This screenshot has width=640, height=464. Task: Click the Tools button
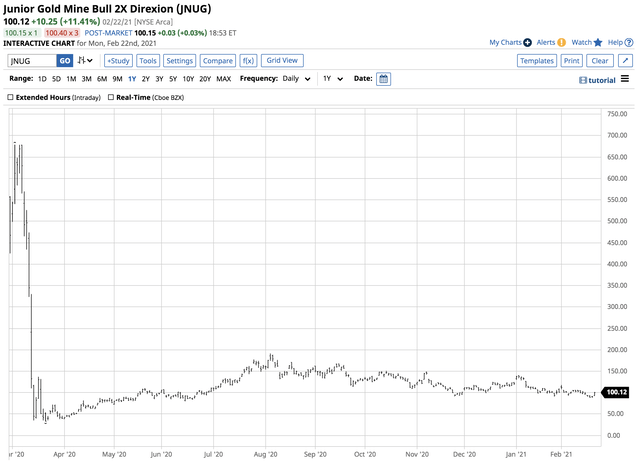click(x=148, y=61)
